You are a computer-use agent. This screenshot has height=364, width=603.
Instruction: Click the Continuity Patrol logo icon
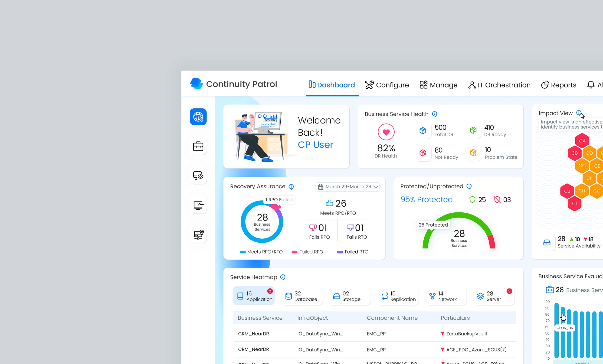point(197,84)
